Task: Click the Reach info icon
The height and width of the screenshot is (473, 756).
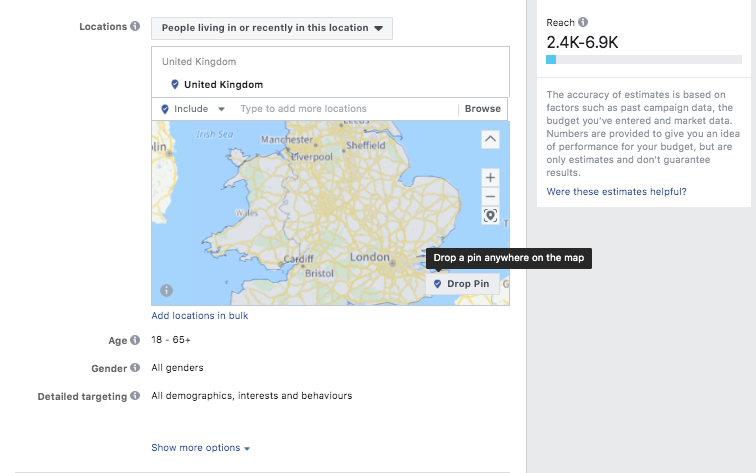Action: 583,22
